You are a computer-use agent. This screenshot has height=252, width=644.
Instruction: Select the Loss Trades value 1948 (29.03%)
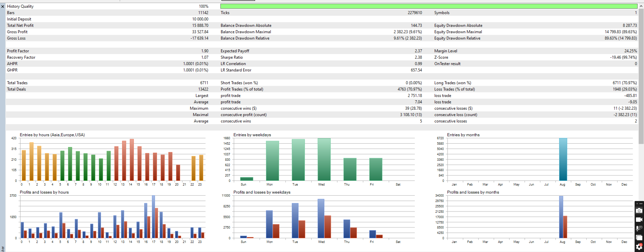pyautogui.click(x=625, y=89)
